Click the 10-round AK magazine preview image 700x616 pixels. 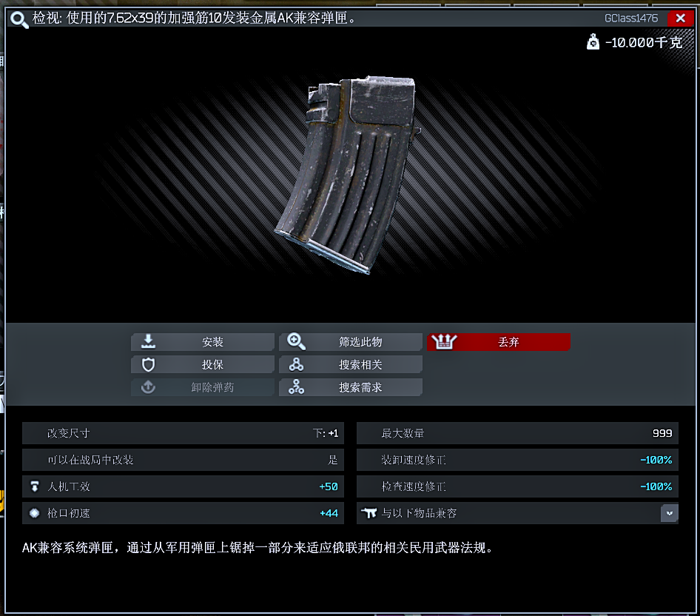click(x=349, y=174)
